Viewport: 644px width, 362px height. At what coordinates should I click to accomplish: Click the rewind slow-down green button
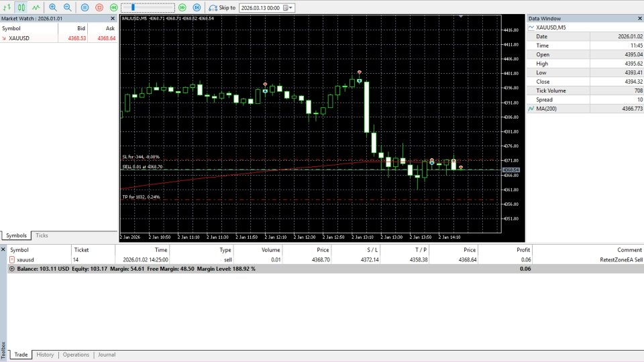pos(114,7)
